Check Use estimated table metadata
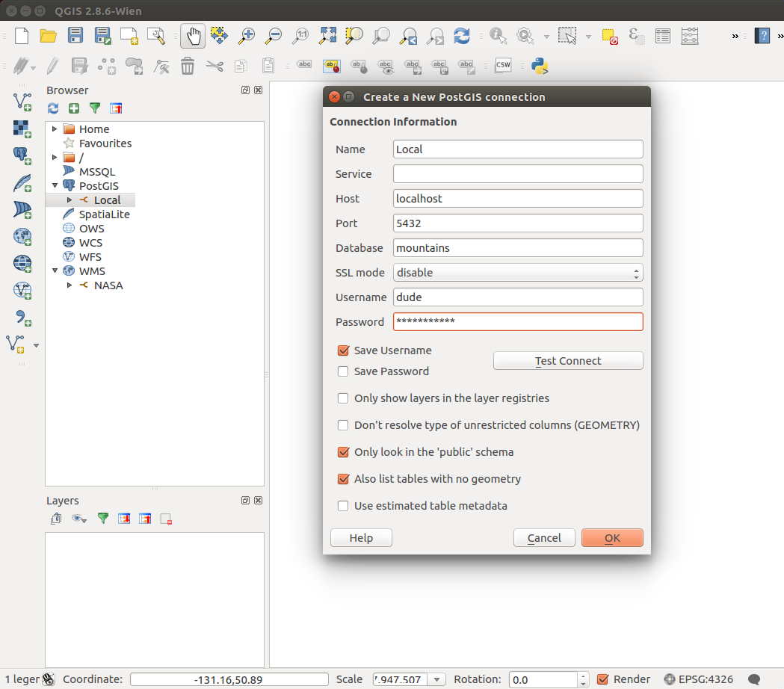Viewport: 784px width, 689px height. pyautogui.click(x=344, y=506)
